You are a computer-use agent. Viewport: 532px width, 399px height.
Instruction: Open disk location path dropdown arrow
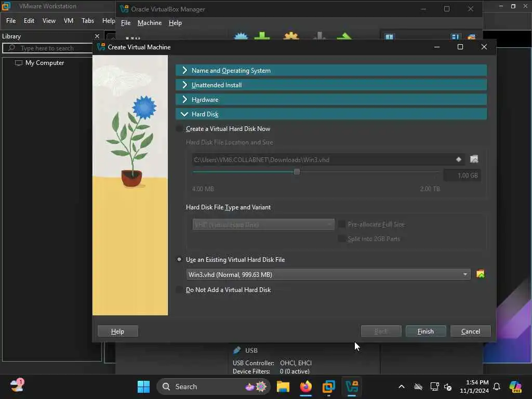(458, 159)
